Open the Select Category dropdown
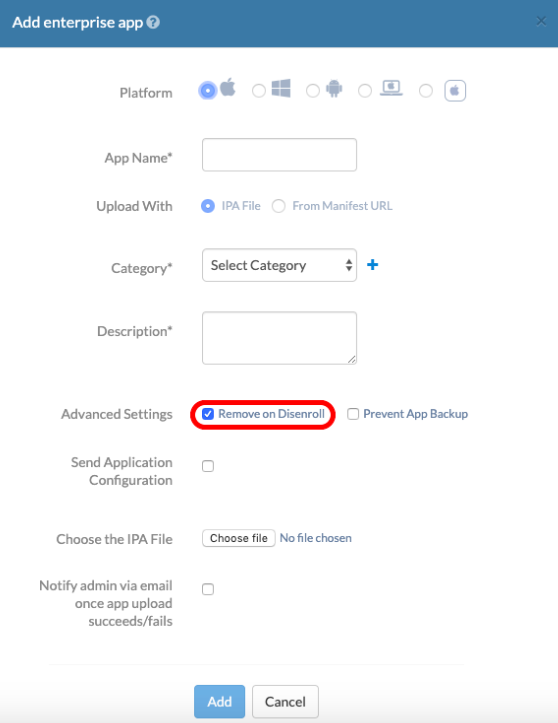Image resolution: width=558 pixels, height=723 pixels. [x=279, y=265]
